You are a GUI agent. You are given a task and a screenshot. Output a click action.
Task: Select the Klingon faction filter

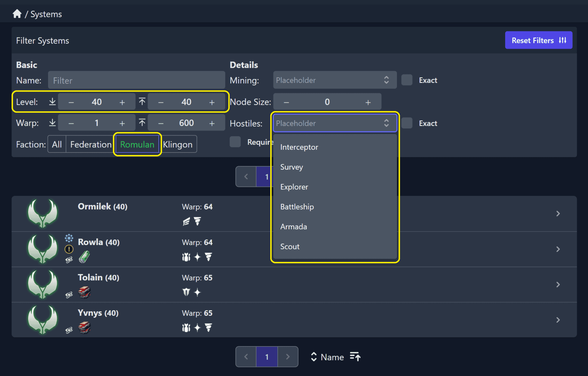pos(178,144)
